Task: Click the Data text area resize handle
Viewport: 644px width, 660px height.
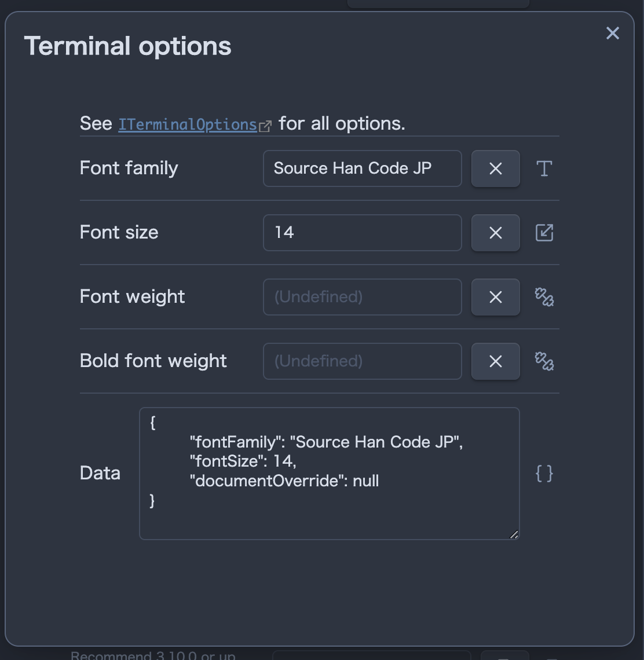Action: (x=514, y=535)
